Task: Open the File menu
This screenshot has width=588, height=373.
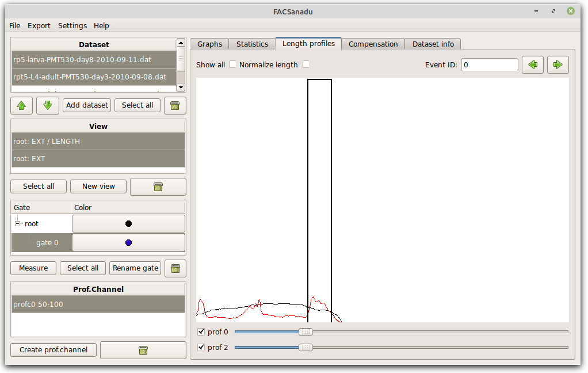Action: point(14,25)
